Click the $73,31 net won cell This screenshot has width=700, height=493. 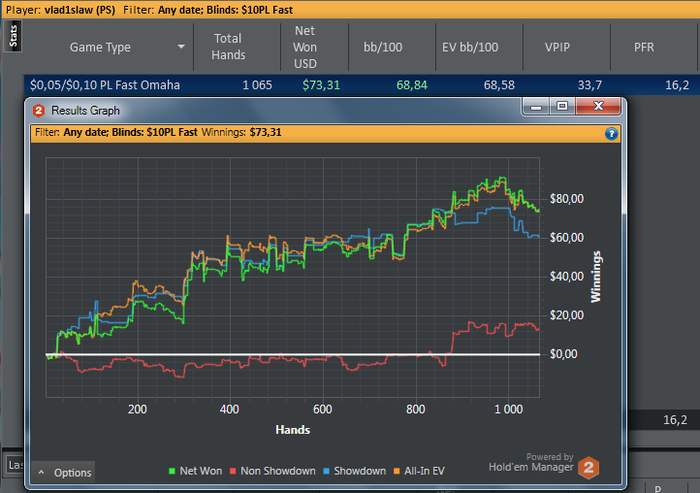point(321,85)
